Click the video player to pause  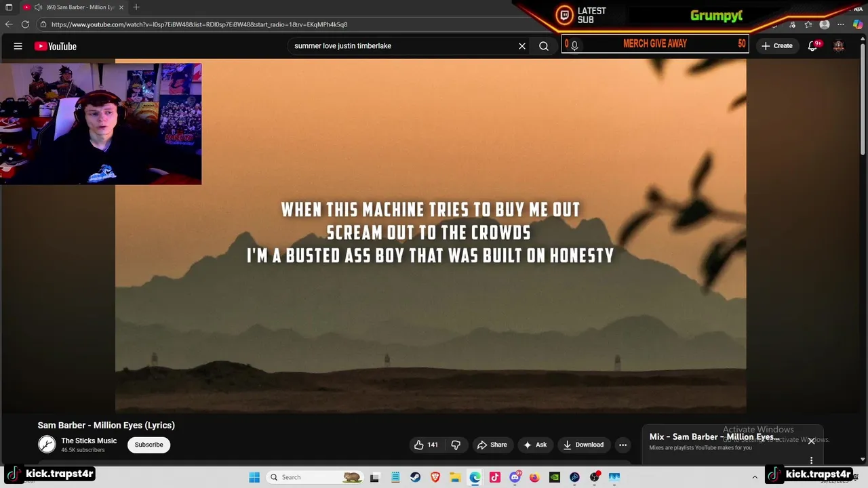pos(431,236)
